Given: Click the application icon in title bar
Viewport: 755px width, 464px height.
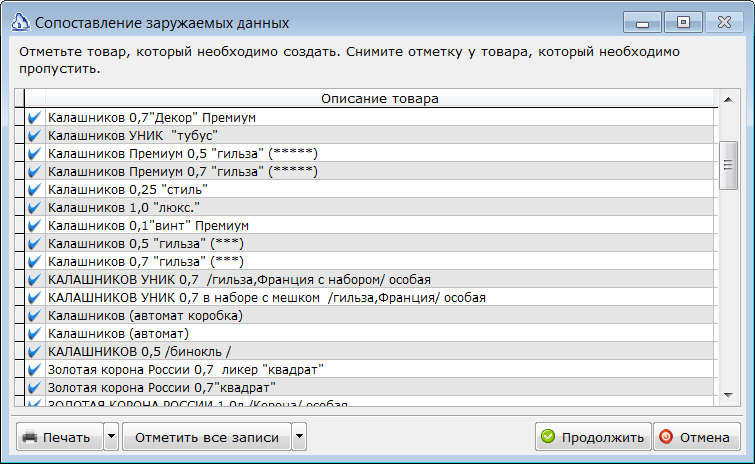Looking at the screenshot, I should click(20, 23).
